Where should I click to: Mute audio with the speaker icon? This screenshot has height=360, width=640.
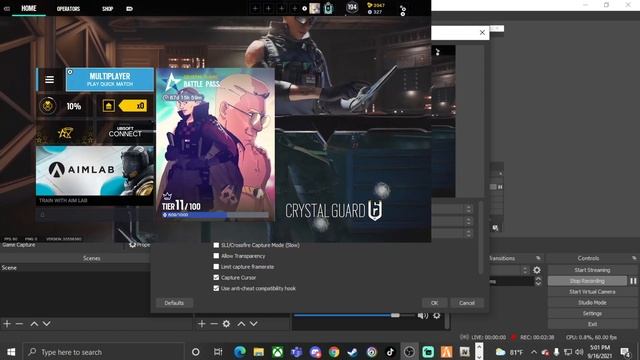[423, 316]
